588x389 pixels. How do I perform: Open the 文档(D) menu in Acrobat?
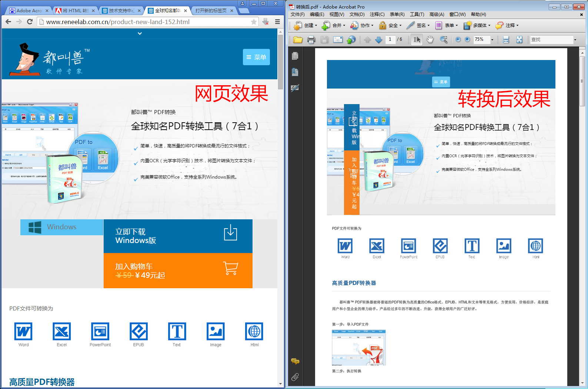coord(357,14)
